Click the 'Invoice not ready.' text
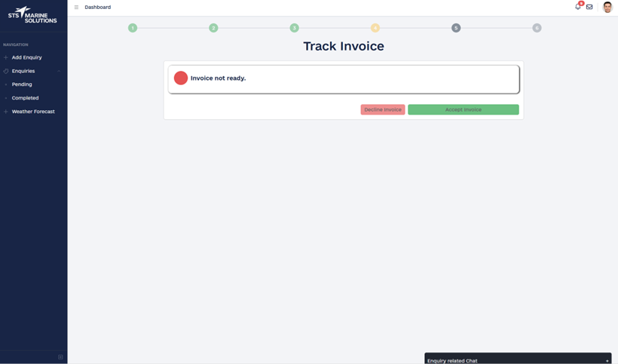Image resolution: width=618 pixels, height=364 pixels. (x=218, y=78)
